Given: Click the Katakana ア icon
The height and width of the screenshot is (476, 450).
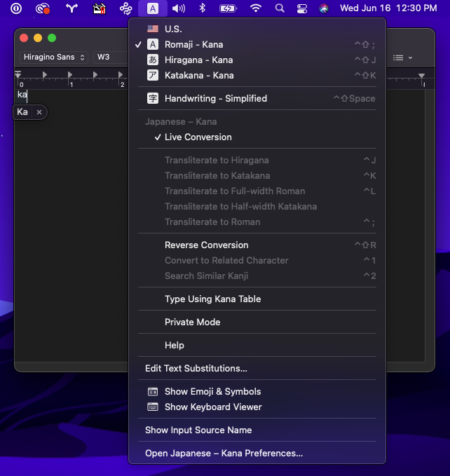Looking at the screenshot, I should (x=153, y=75).
